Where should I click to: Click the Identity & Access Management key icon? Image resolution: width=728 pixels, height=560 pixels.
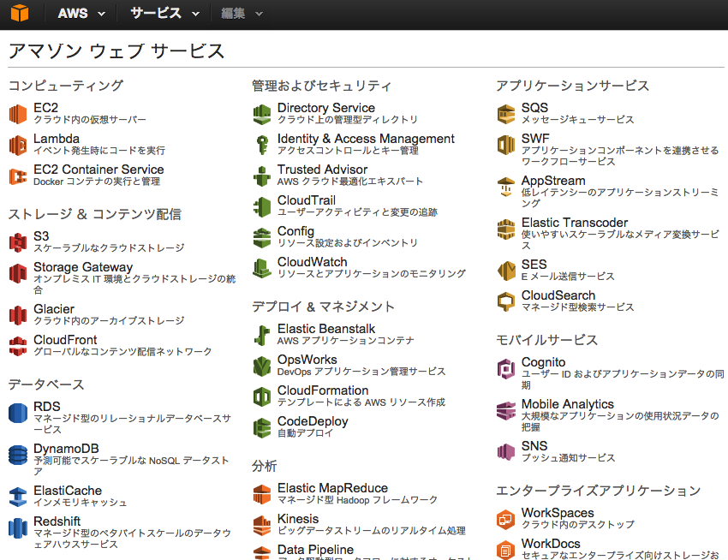[262, 145]
